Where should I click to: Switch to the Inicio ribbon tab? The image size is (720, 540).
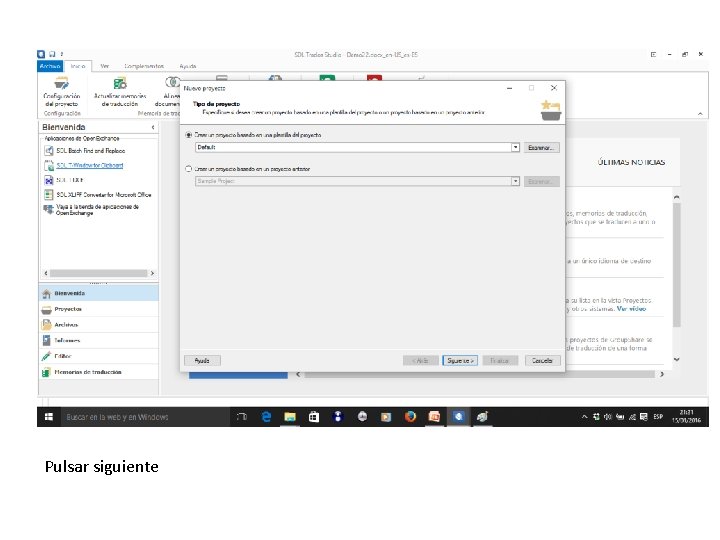[x=78, y=67]
